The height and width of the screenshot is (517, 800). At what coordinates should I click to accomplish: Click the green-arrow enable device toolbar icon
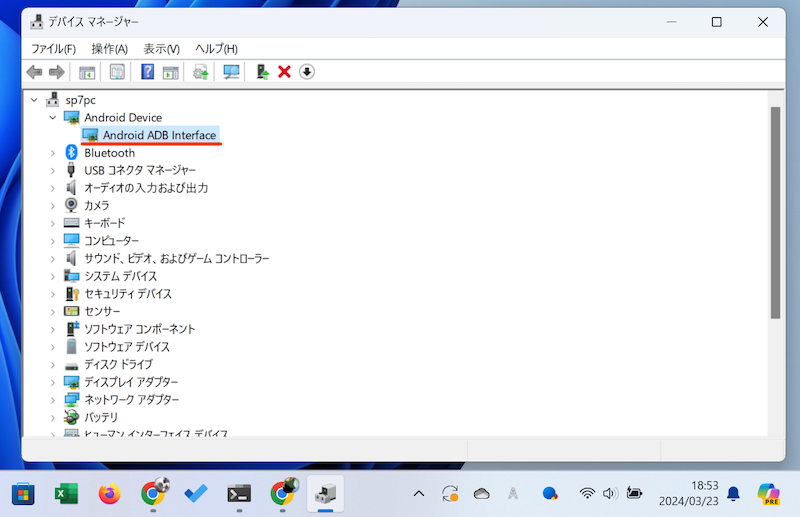pyautogui.click(x=262, y=72)
